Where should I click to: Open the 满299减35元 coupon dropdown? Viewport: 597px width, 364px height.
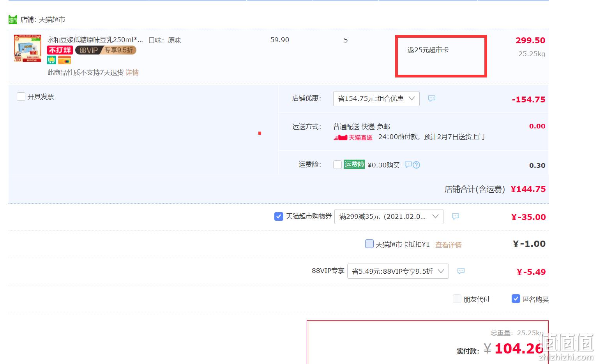(389, 216)
